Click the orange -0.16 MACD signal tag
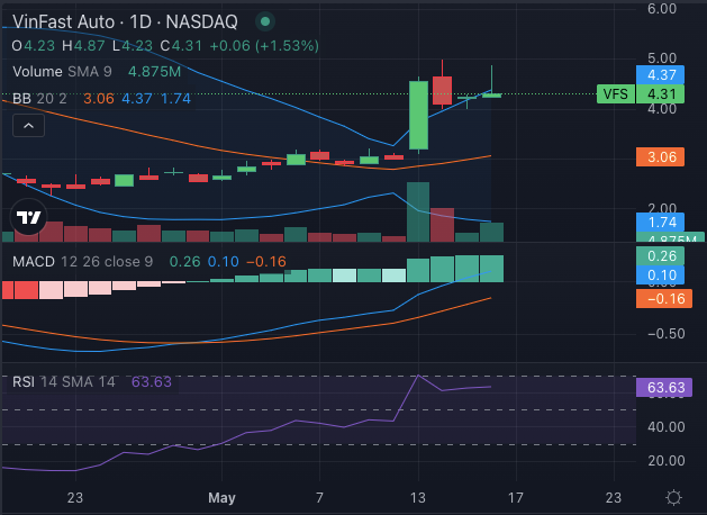The width and height of the screenshot is (708, 516). [x=663, y=299]
